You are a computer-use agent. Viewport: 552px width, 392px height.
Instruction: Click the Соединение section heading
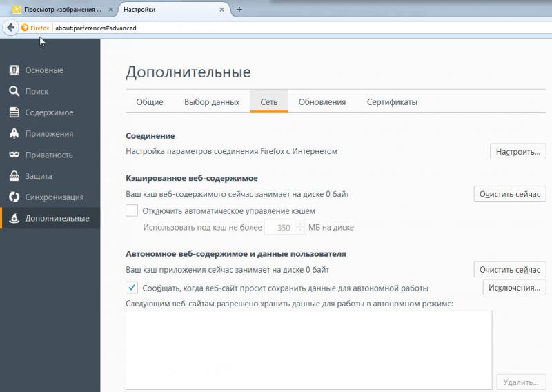pos(150,135)
